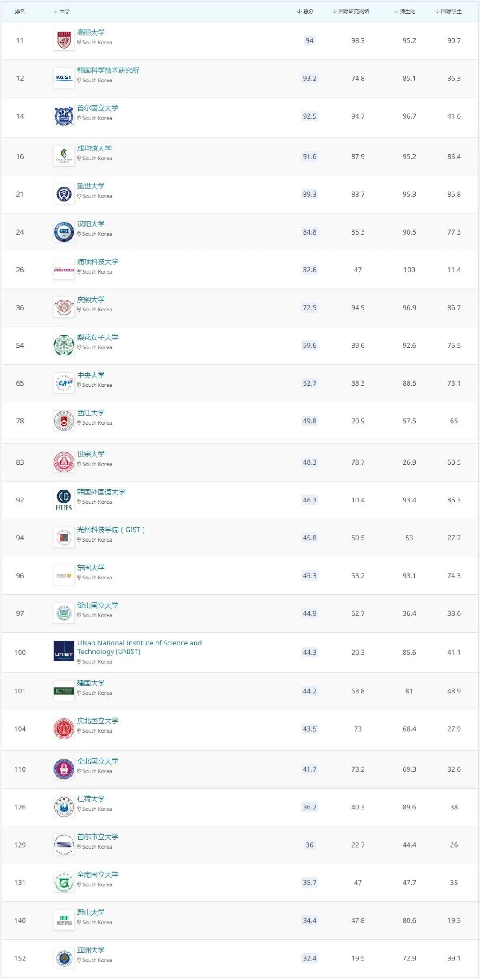Click the Korea University logo icon

point(64,40)
